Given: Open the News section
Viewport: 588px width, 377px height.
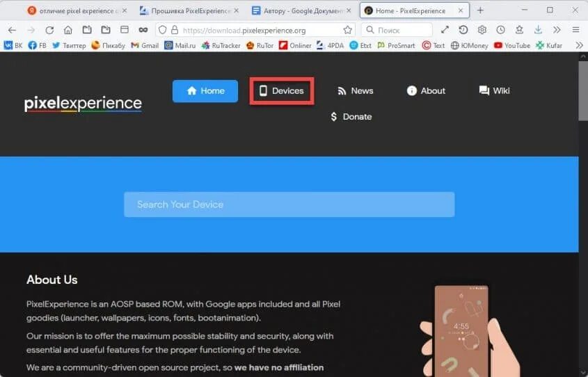Looking at the screenshot, I should pos(355,90).
